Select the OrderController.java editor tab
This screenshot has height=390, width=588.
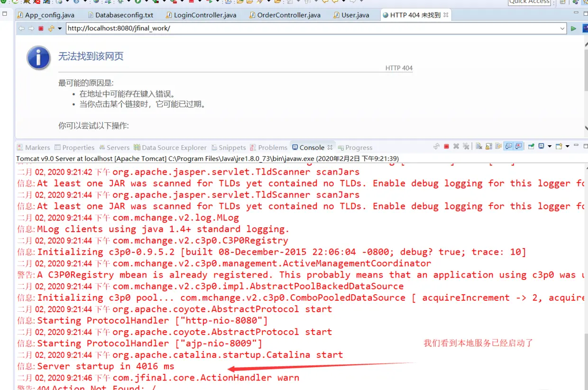click(284, 15)
